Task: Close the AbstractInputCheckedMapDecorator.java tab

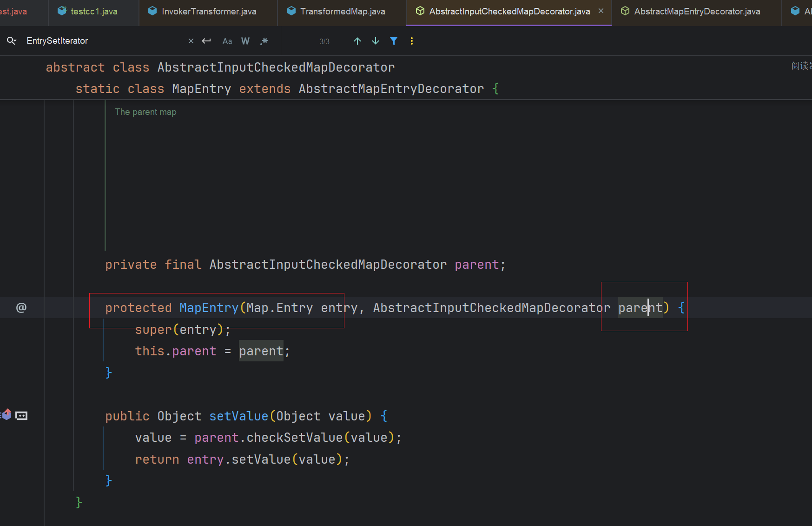Action: [x=601, y=11]
